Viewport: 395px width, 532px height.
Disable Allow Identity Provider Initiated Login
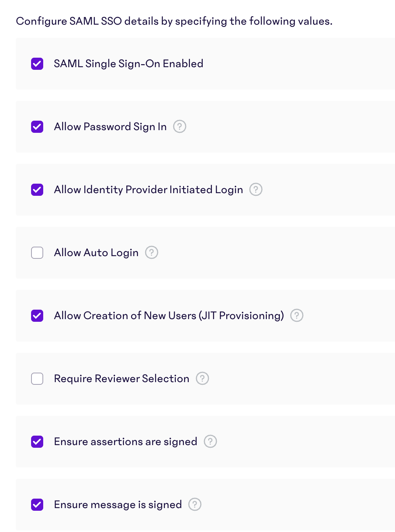(37, 189)
